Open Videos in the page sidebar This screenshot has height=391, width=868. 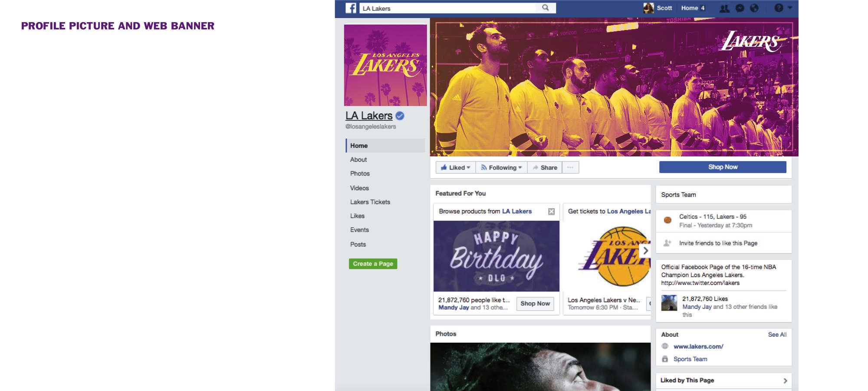point(359,188)
